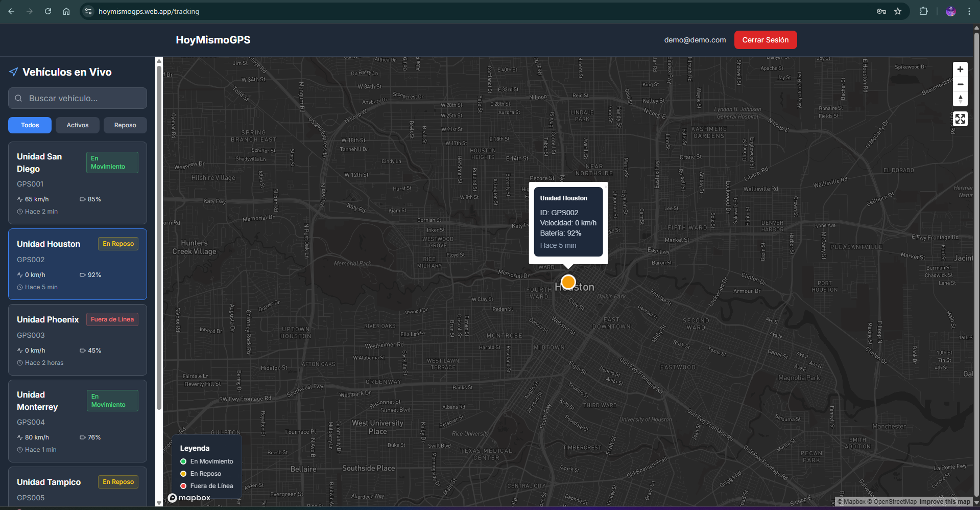
Task: Filter vehicles by Reposo
Action: click(125, 125)
